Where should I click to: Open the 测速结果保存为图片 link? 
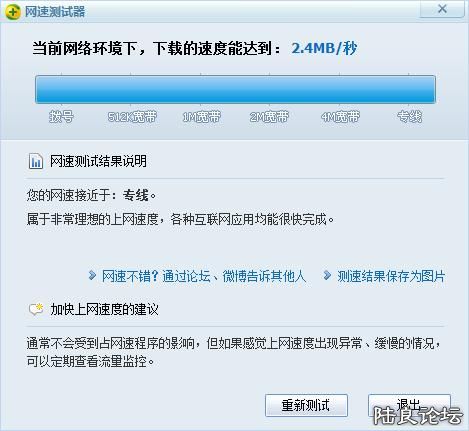(x=391, y=276)
